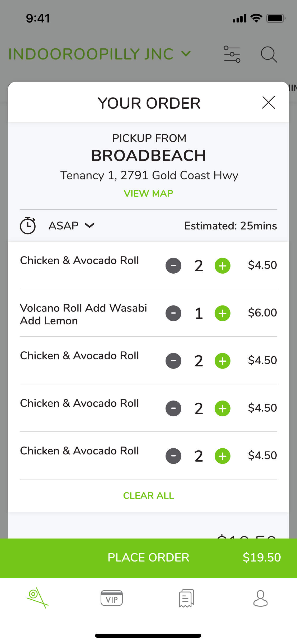The image size is (297, 644).
Task: Increase the last Chicken & Avocado Roll quantity
Action: coord(223,456)
